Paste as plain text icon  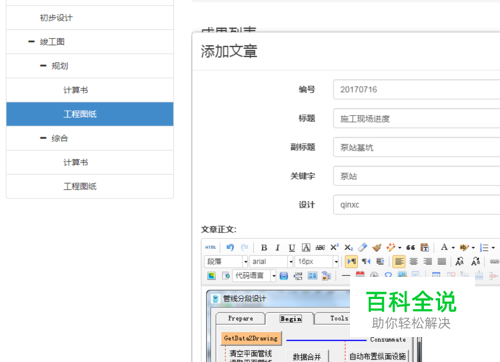(425, 248)
